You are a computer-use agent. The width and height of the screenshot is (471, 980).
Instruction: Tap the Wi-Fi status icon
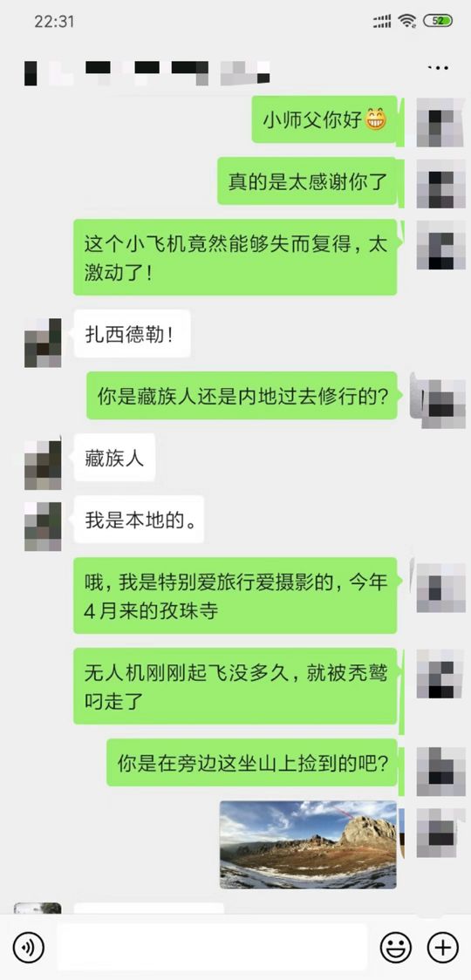(408, 21)
